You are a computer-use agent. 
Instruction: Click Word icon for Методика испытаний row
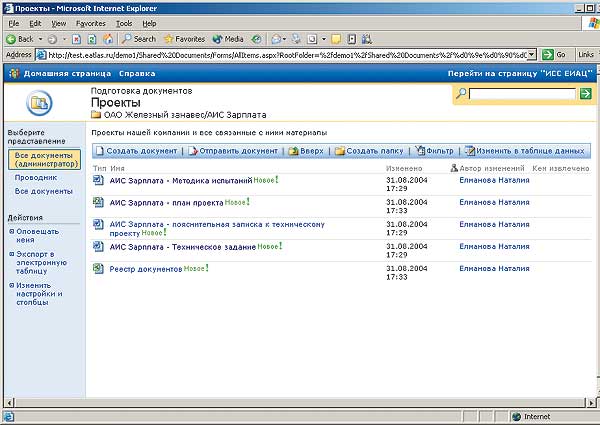click(x=98, y=180)
